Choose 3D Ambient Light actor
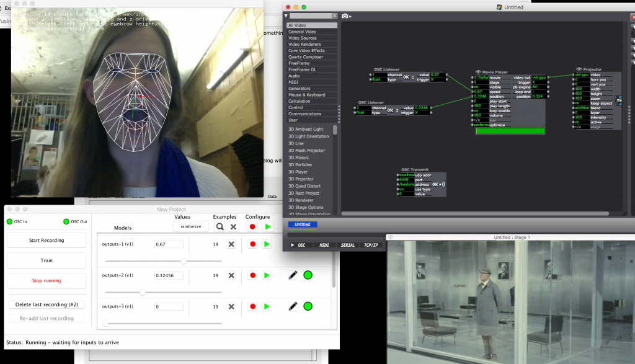The height and width of the screenshot is (364, 635). click(306, 129)
